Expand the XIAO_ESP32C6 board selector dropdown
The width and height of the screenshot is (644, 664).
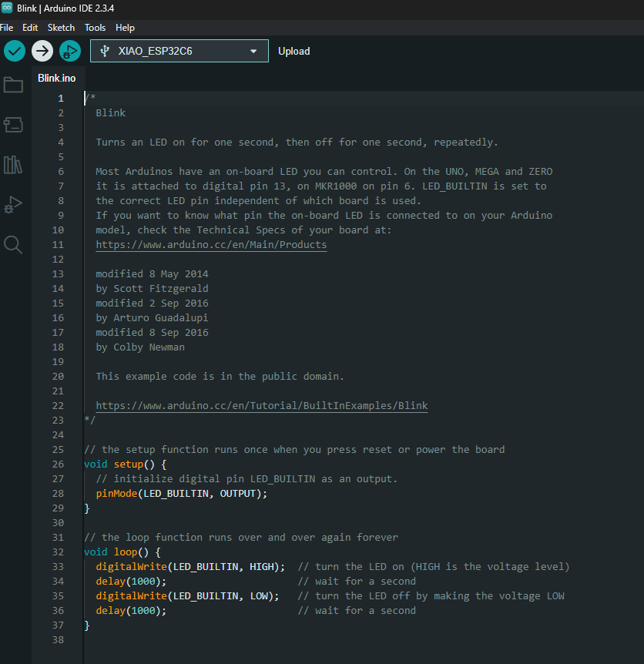pos(179,52)
